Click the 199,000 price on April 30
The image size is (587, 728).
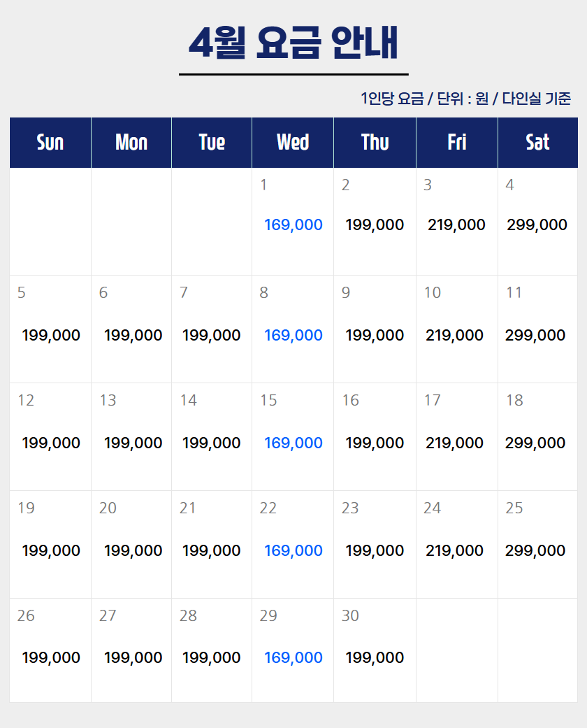(x=375, y=658)
